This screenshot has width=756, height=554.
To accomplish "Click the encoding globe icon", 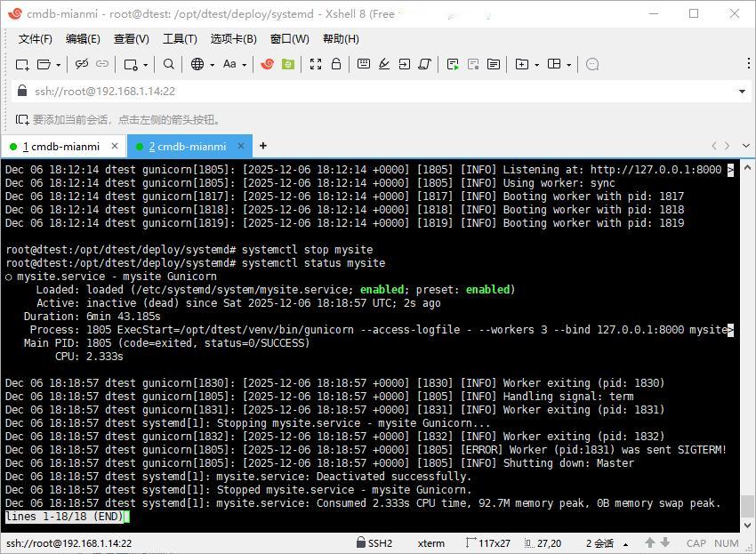I will (x=197, y=64).
